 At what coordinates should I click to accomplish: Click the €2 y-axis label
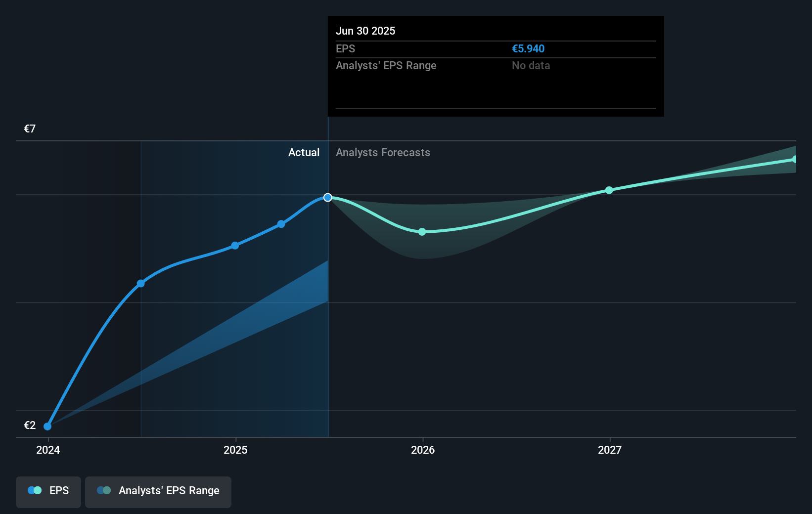(30, 426)
